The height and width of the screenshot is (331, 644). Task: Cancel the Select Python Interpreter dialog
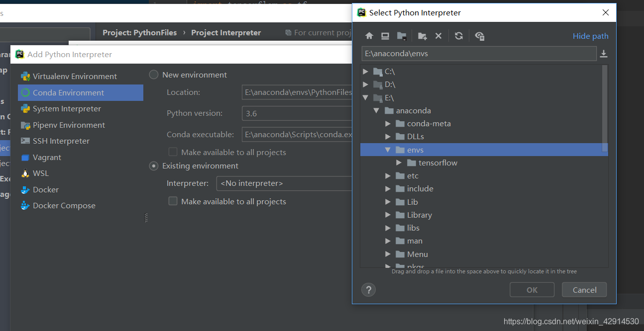click(584, 290)
